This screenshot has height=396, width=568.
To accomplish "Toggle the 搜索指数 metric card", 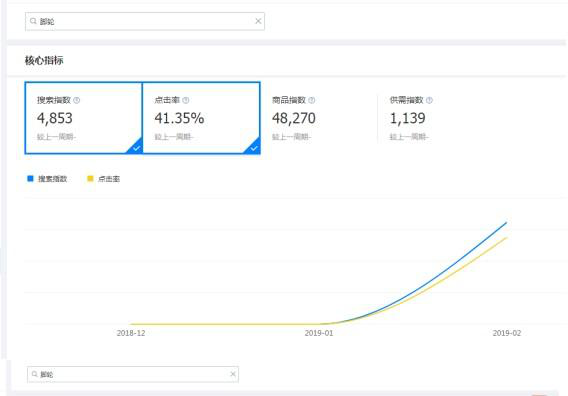I will click(84, 118).
